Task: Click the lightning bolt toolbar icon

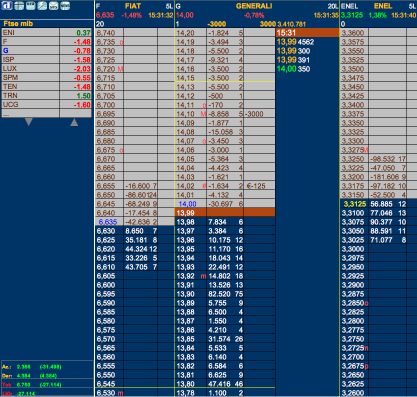Action: click(42, 5)
